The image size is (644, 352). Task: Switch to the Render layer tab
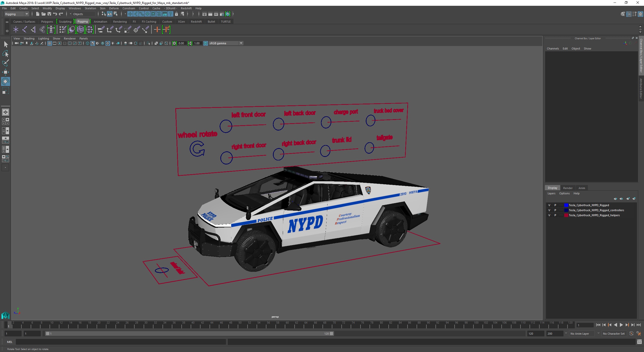[x=568, y=188]
